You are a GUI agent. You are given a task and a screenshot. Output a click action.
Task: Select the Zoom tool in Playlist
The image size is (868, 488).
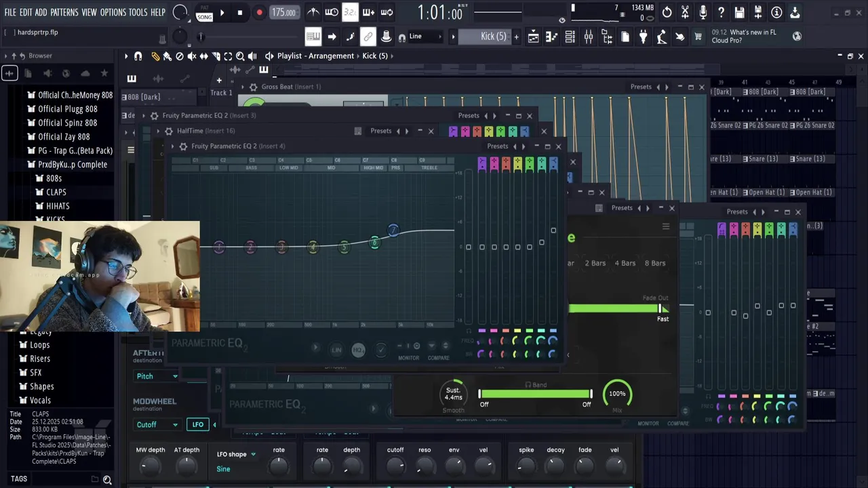[x=240, y=56]
